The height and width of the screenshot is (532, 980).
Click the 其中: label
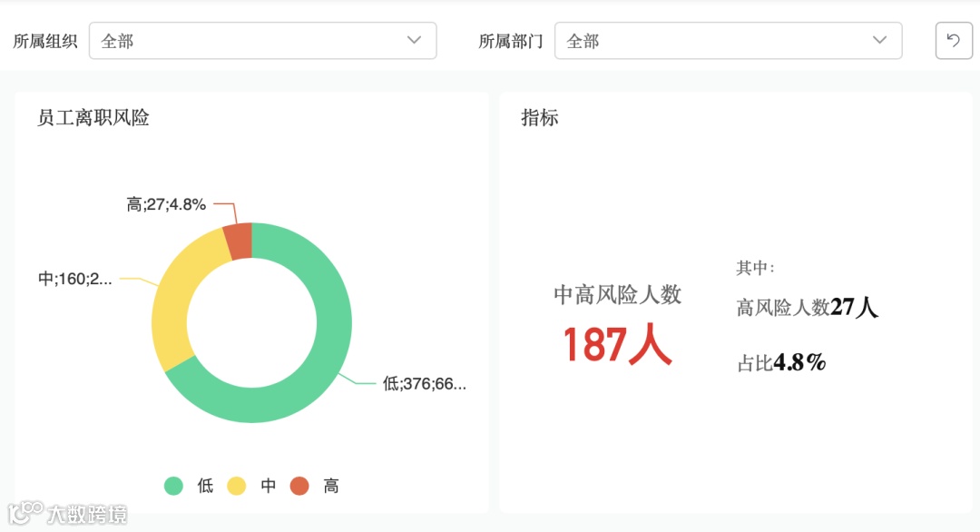point(755,268)
